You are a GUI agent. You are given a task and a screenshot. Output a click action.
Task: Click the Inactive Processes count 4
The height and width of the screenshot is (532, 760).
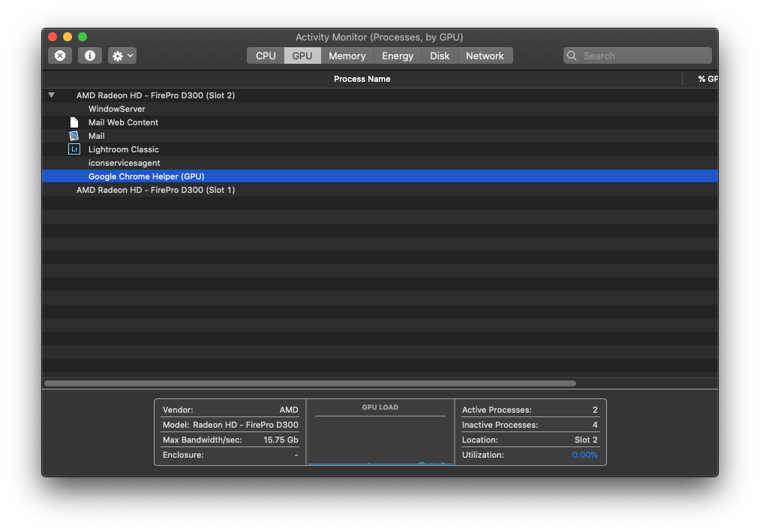(595, 425)
